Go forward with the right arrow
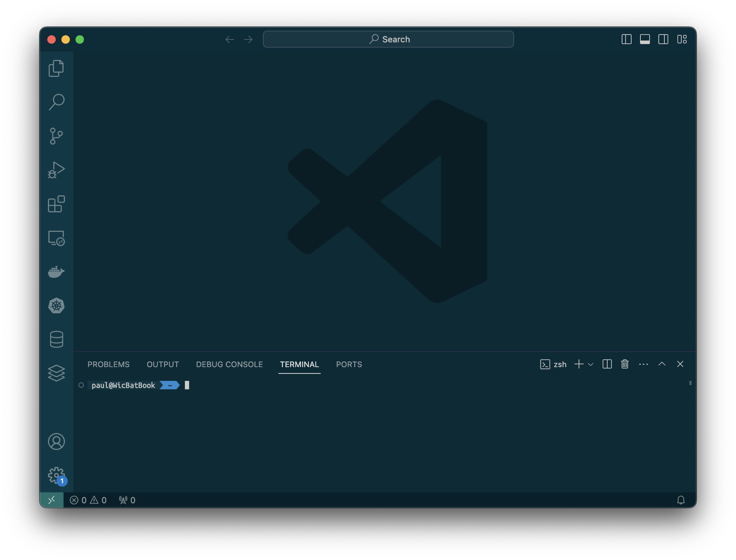 click(x=248, y=39)
